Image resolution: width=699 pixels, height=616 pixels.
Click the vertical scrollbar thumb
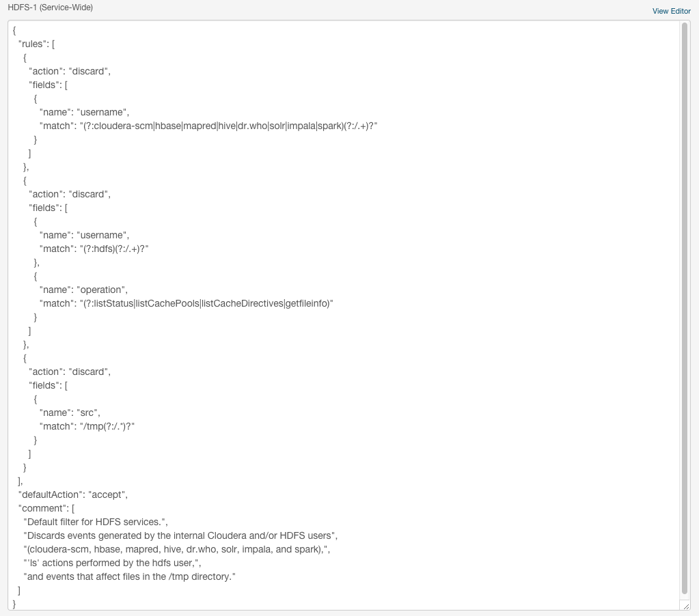(x=685, y=307)
